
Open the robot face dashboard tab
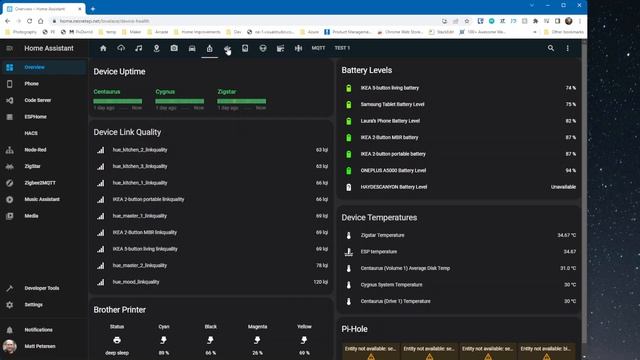coord(263,48)
